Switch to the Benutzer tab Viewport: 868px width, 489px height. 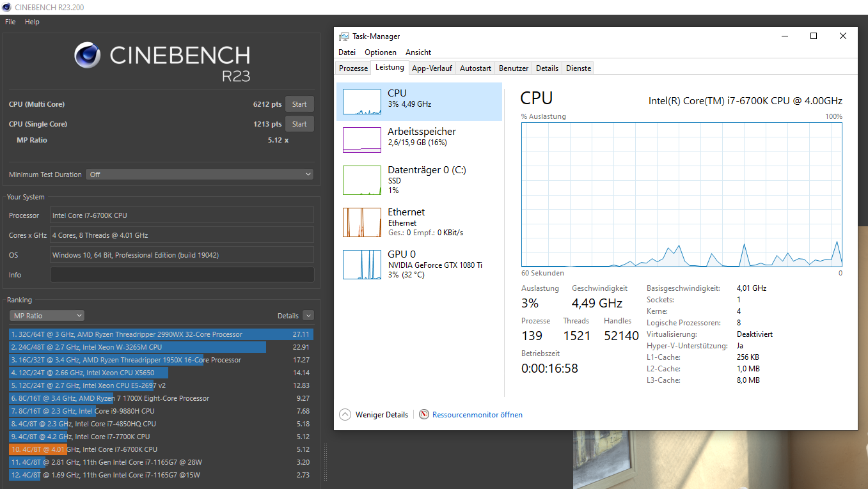pos(514,68)
